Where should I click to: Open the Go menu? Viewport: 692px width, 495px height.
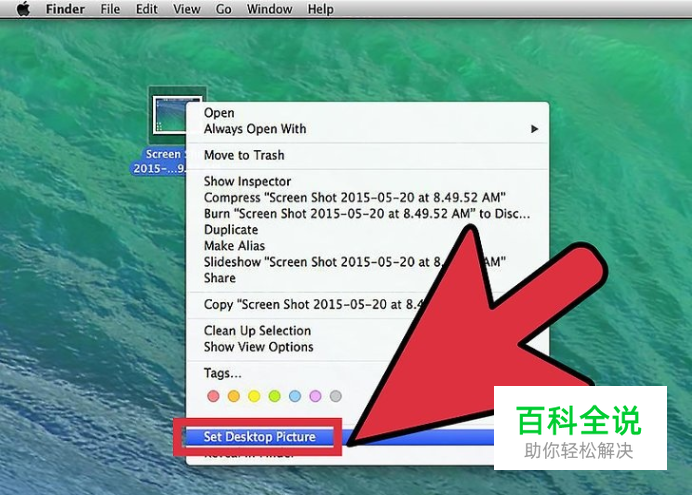(x=223, y=9)
